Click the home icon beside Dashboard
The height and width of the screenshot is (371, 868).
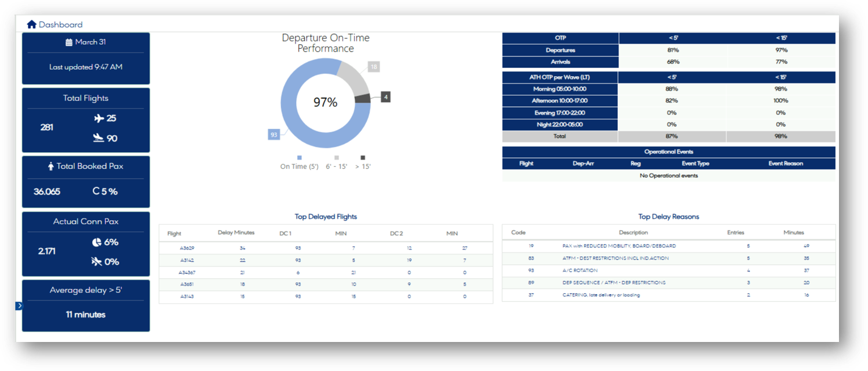(31, 24)
